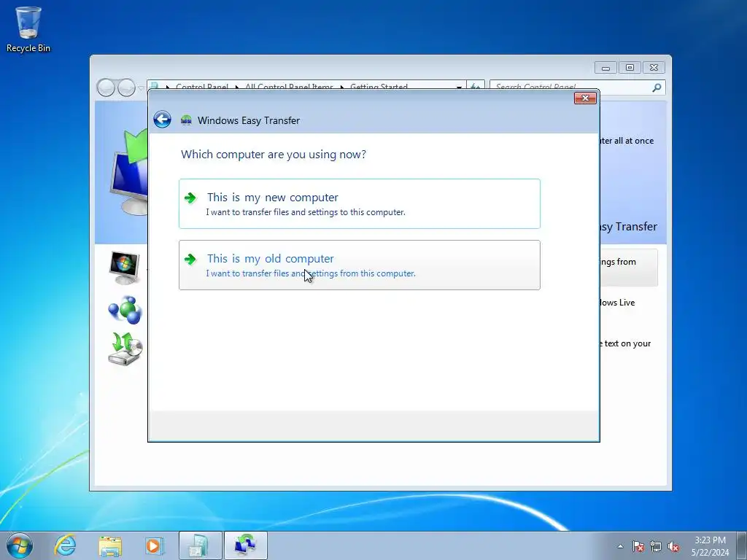Switch to Getting Started taskbar window
The image size is (747, 560).
pos(200,545)
